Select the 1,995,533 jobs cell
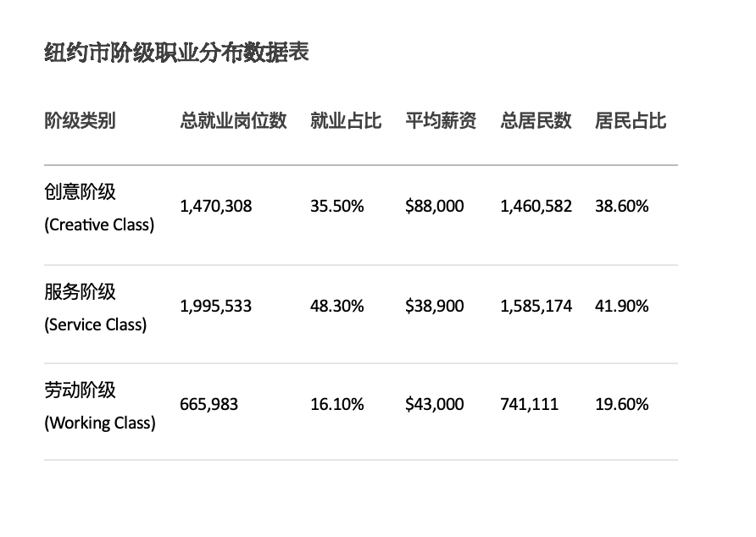Screen dimensions: 756x537 [x=215, y=306]
